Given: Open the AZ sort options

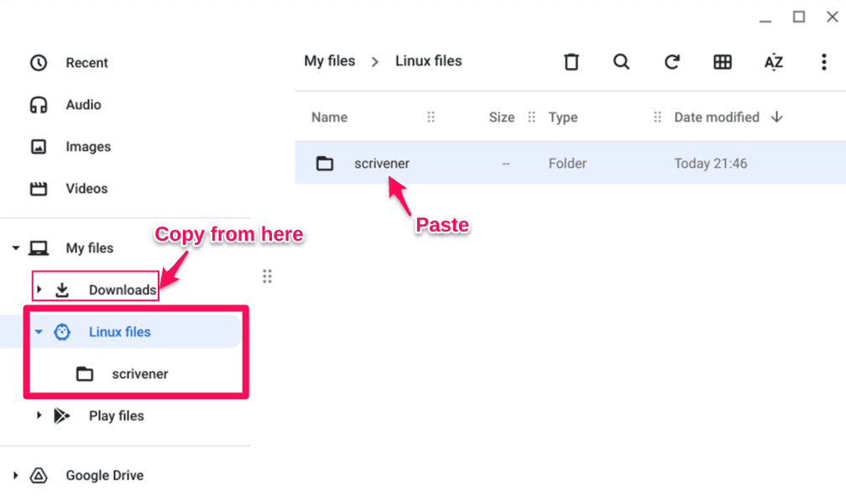Looking at the screenshot, I should 773,62.
